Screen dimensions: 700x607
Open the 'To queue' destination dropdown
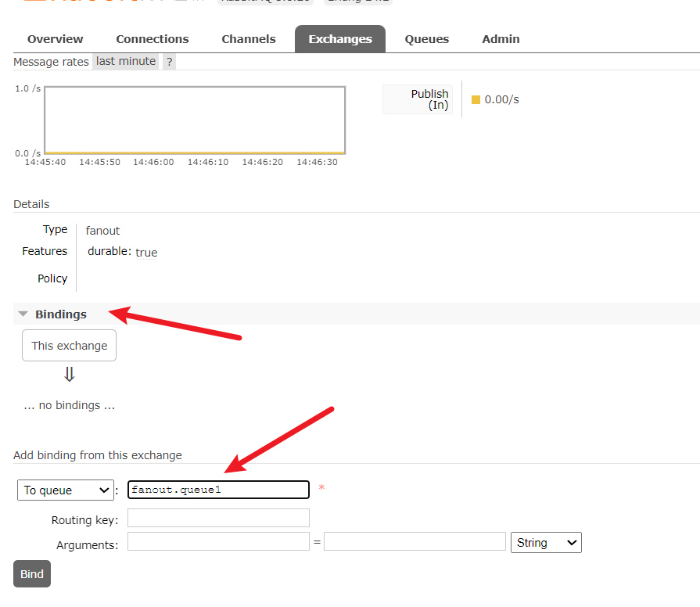tap(66, 490)
